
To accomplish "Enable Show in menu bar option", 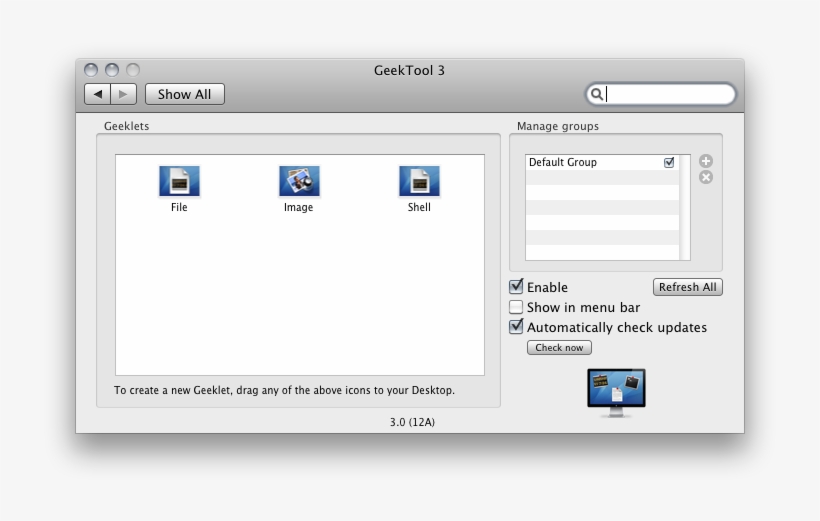I will point(516,307).
